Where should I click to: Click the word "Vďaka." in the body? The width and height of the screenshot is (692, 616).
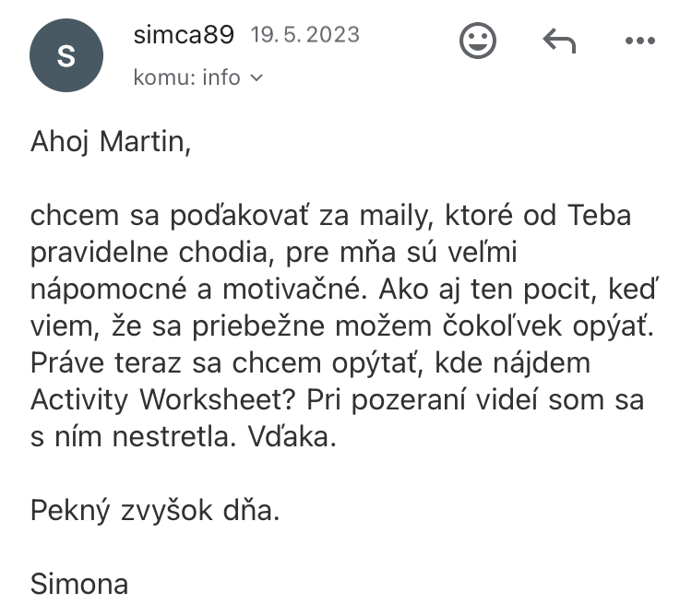[x=292, y=436]
